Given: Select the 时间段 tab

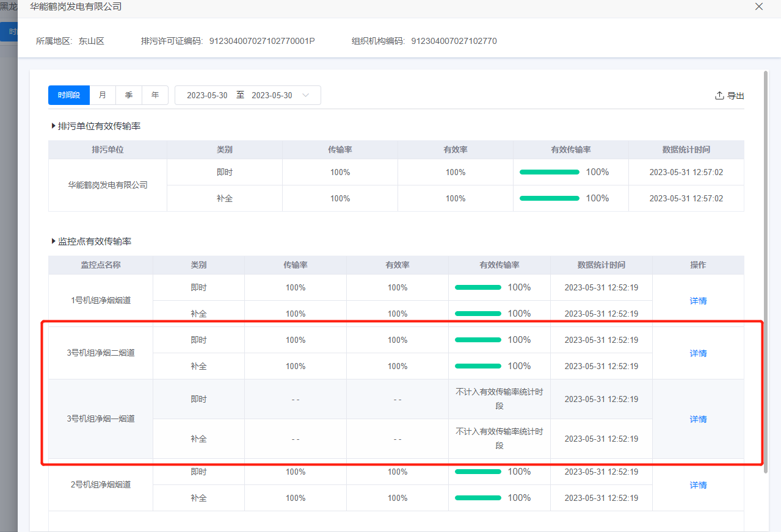Looking at the screenshot, I should [x=69, y=95].
